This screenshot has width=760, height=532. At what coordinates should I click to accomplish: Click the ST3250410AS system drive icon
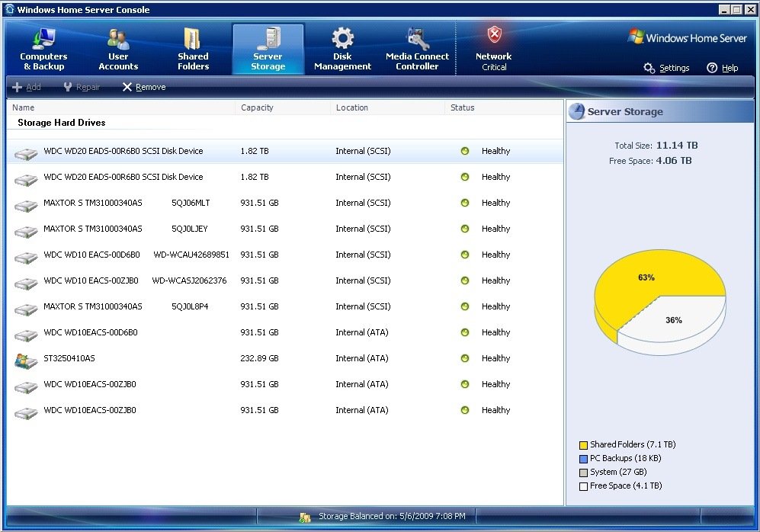coord(26,361)
